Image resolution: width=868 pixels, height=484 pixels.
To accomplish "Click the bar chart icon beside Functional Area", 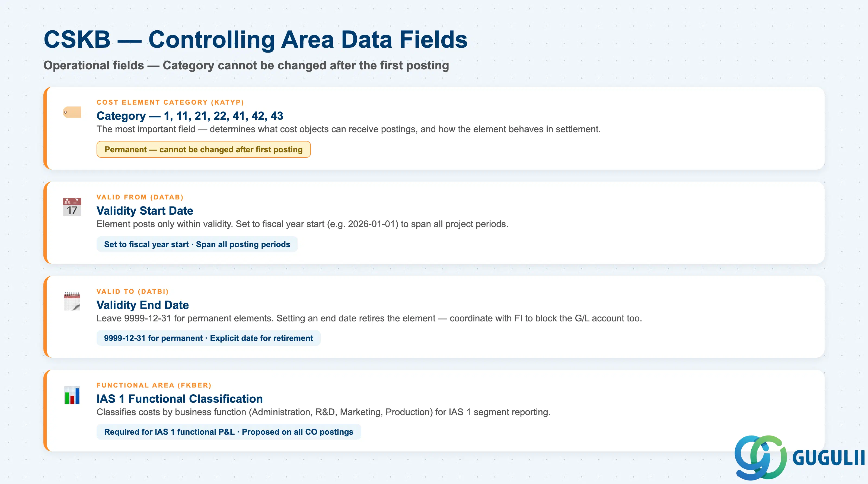I will (x=72, y=395).
